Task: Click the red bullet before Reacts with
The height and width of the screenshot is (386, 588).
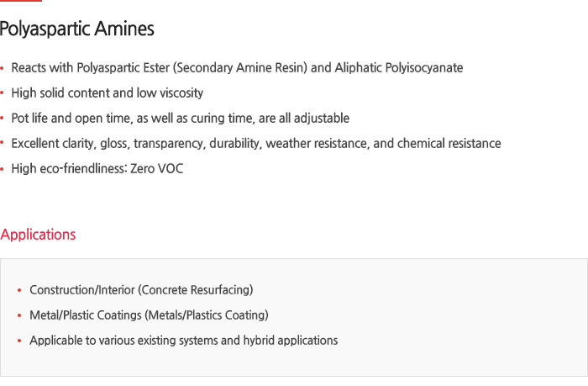Action: pos(2,68)
